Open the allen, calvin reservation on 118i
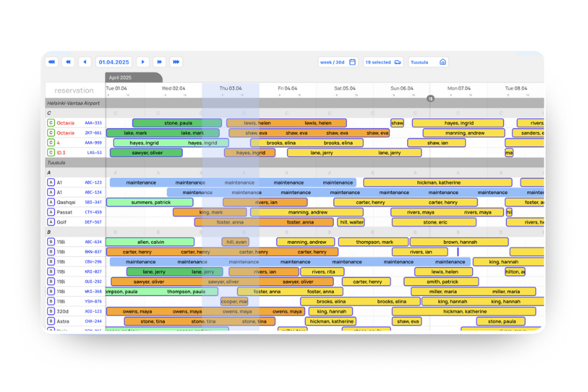 point(150,242)
